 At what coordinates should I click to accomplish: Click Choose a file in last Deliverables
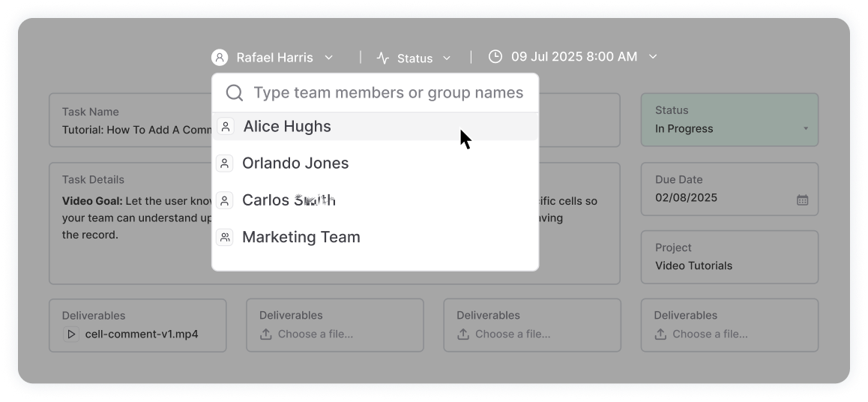709,334
